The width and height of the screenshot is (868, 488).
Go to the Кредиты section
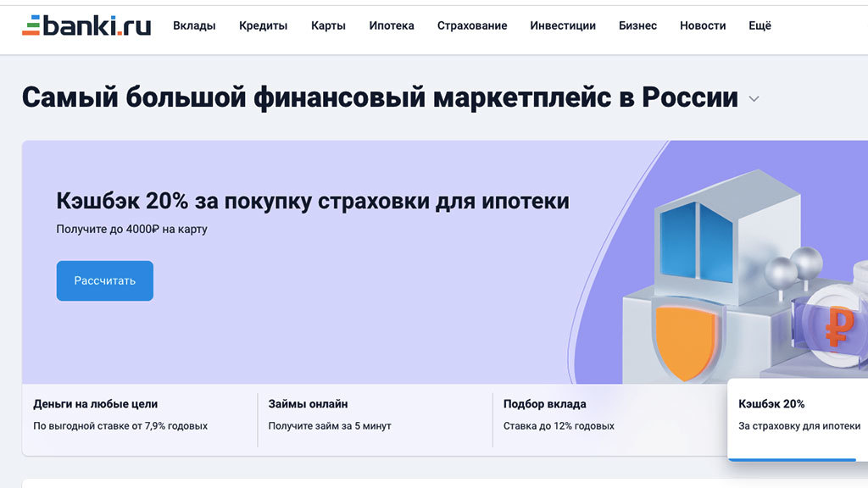pyautogui.click(x=263, y=25)
